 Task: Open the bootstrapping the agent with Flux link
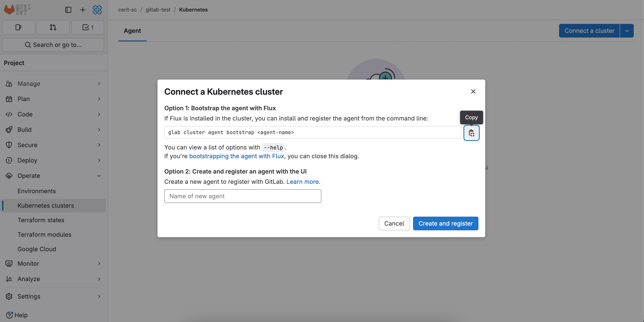[x=237, y=156]
